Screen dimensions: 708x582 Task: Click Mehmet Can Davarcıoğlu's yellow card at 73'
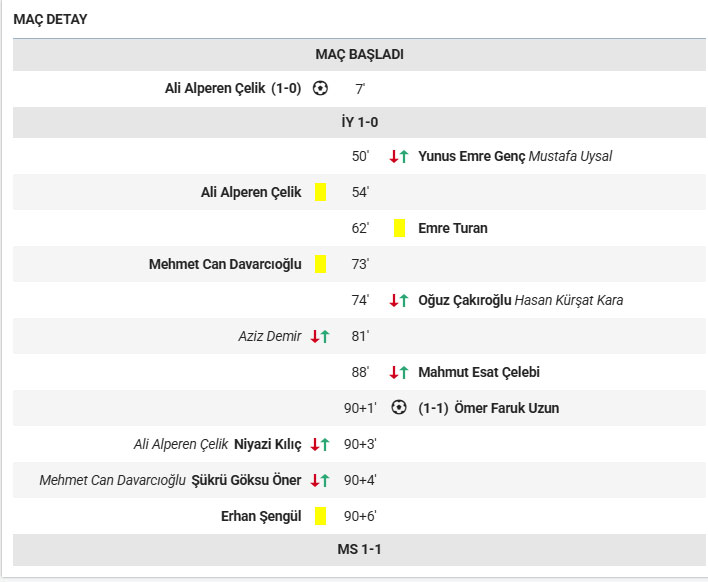tap(320, 264)
